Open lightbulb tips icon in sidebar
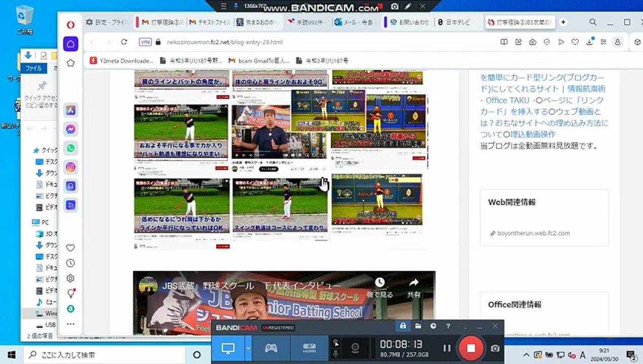Screen dimensions: 643x364 coord(71,293)
